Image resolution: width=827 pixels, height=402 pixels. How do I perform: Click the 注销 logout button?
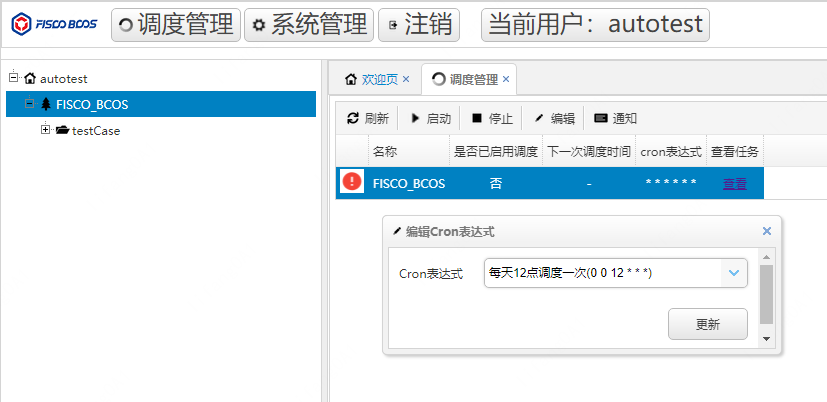point(419,25)
